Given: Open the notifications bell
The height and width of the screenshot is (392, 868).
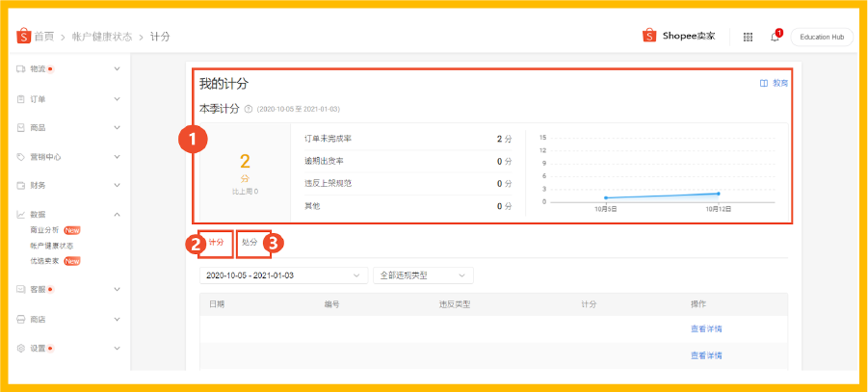Looking at the screenshot, I should [775, 38].
